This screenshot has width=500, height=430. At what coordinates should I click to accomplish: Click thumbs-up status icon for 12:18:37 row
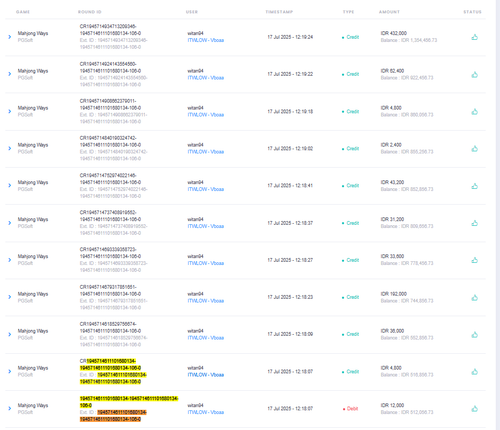coord(475,223)
